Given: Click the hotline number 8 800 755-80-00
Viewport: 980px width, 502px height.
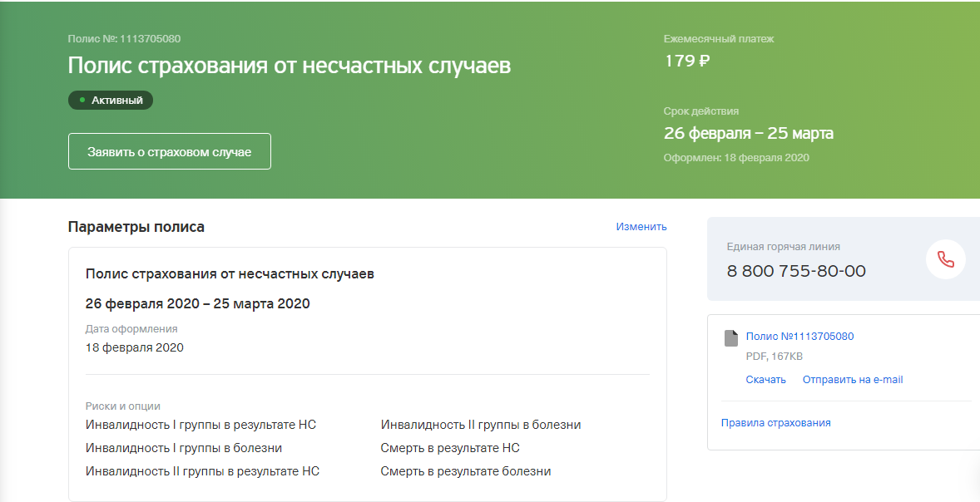Looking at the screenshot, I should 795,271.
